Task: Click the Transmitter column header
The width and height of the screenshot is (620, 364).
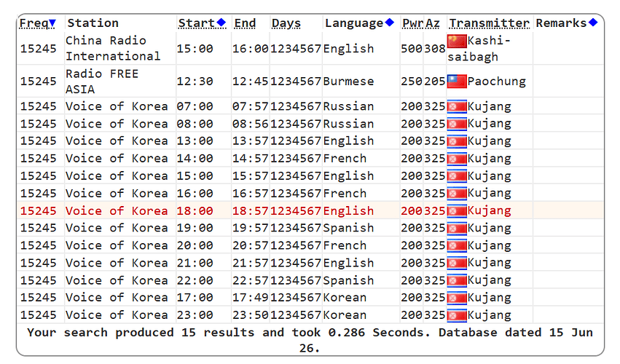Action: tap(489, 23)
